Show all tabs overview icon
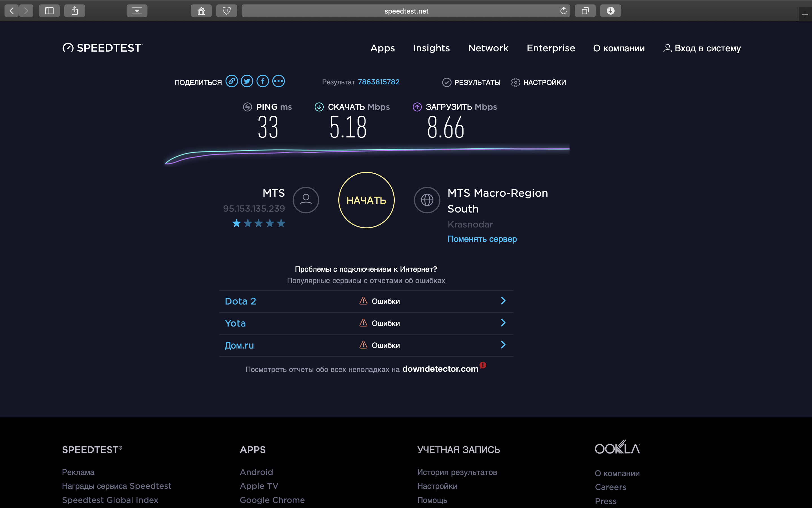 tap(585, 11)
